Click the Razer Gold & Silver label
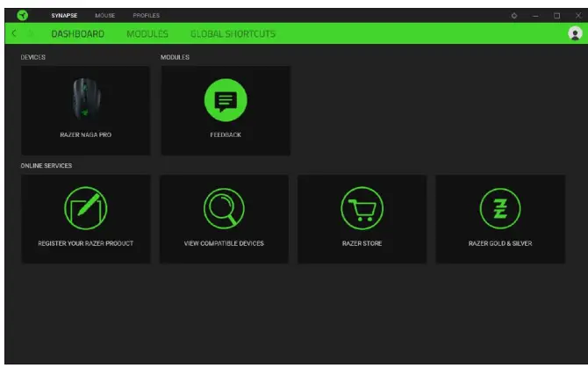This screenshot has height=368, width=588. click(500, 243)
